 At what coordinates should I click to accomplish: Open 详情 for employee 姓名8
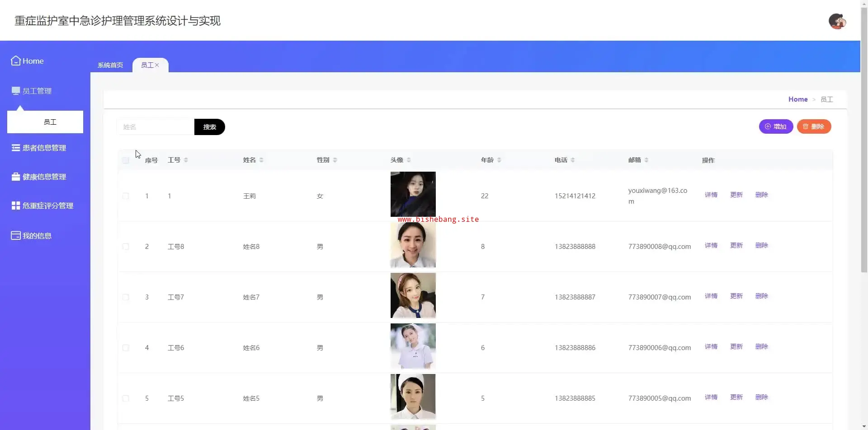point(711,245)
